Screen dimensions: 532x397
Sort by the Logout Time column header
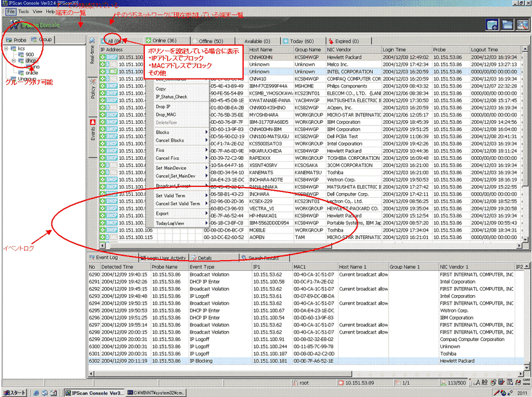[495, 49]
